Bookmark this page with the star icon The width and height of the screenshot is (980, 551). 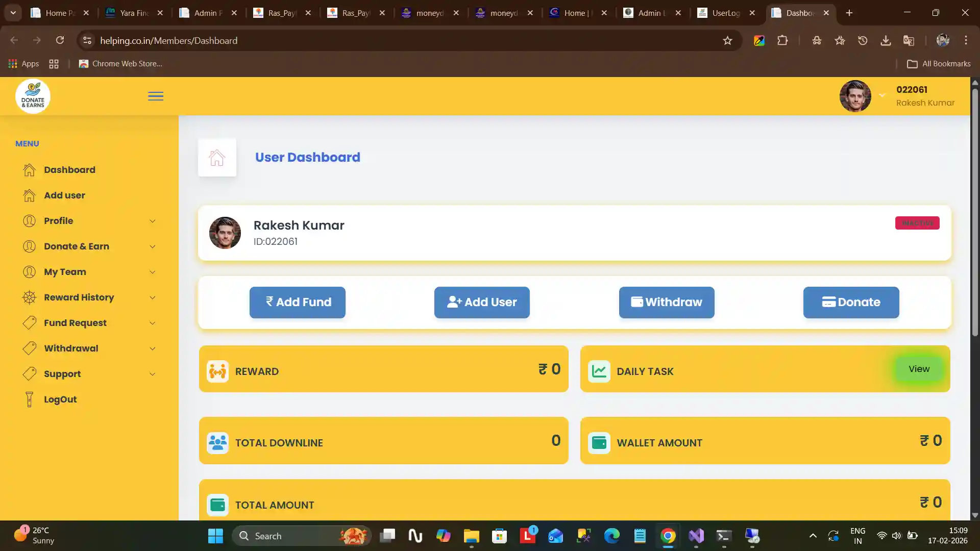(727, 41)
